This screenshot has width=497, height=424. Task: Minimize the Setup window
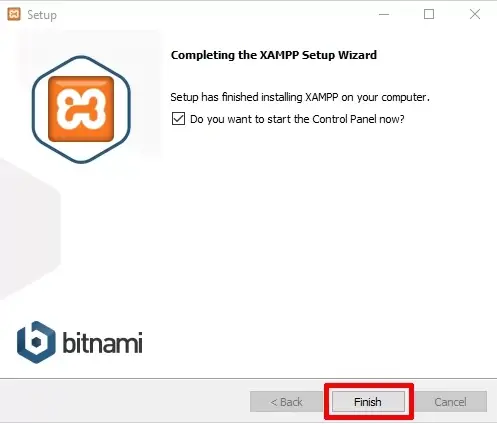(384, 14)
